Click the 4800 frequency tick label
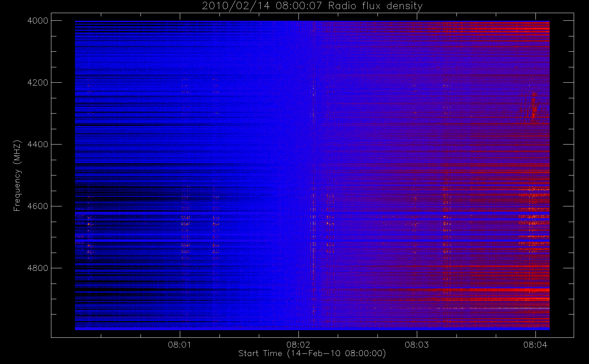The image size is (589, 364). pyautogui.click(x=38, y=268)
